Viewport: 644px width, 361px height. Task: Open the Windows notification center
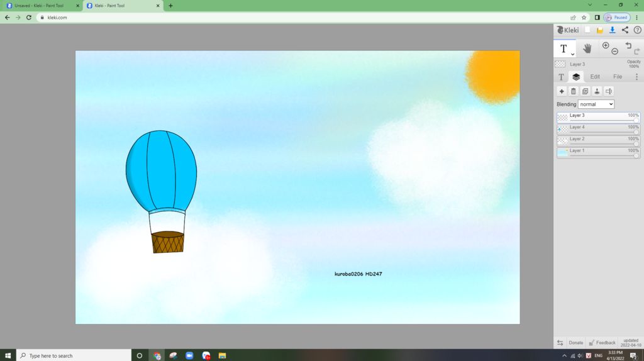pyautogui.click(x=634, y=356)
